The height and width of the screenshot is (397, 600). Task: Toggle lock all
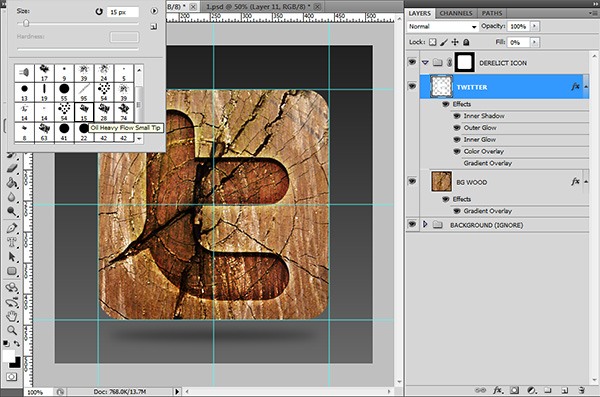[466, 42]
